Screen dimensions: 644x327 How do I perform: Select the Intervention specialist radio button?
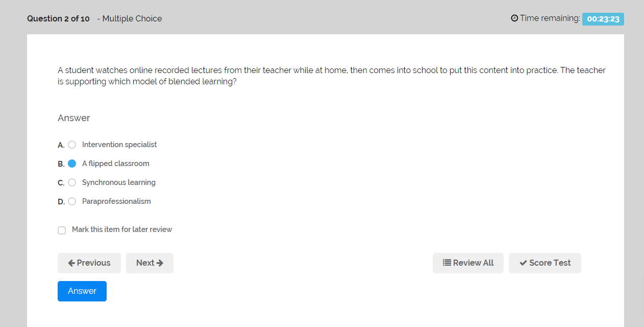pos(72,145)
